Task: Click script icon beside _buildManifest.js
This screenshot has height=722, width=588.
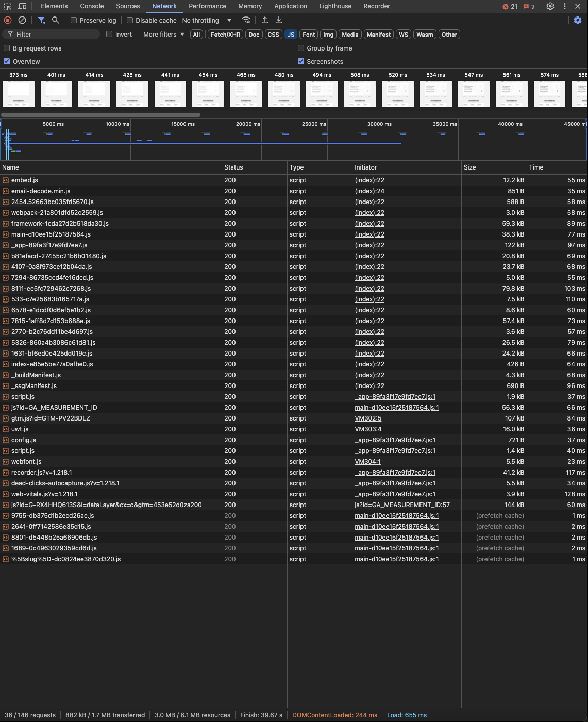Action: pyautogui.click(x=6, y=375)
